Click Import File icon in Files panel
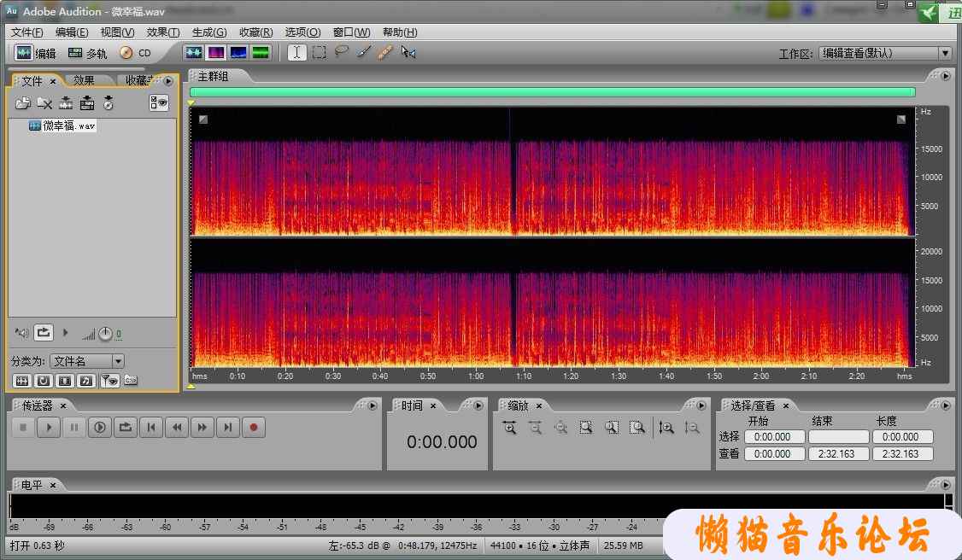The width and height of the screenshot is (962, 560). (x=23, y=103)
